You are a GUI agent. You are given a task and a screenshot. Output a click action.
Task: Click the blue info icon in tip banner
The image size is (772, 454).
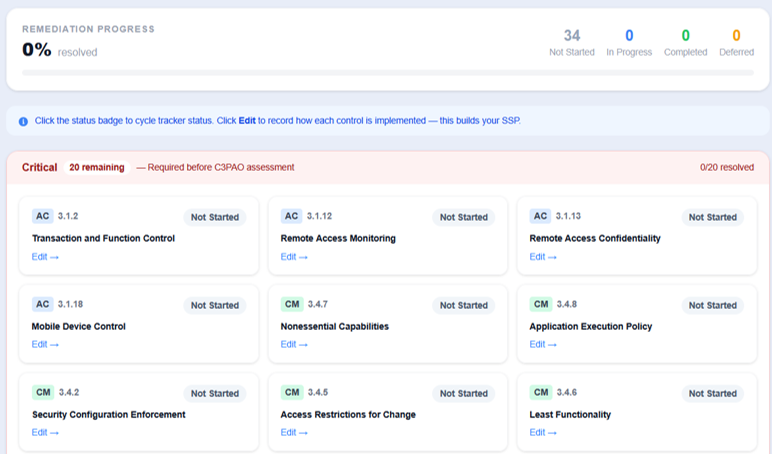click(x=23, y=121)
